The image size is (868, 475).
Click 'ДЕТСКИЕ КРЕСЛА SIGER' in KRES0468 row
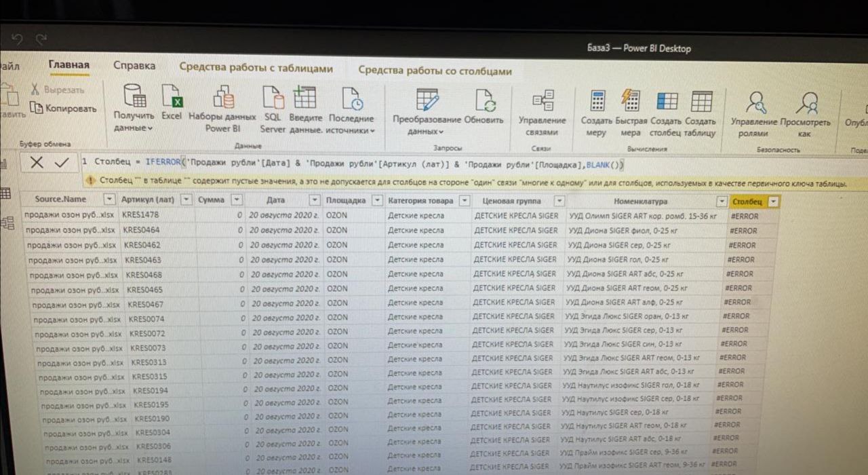tap(517, 274)
